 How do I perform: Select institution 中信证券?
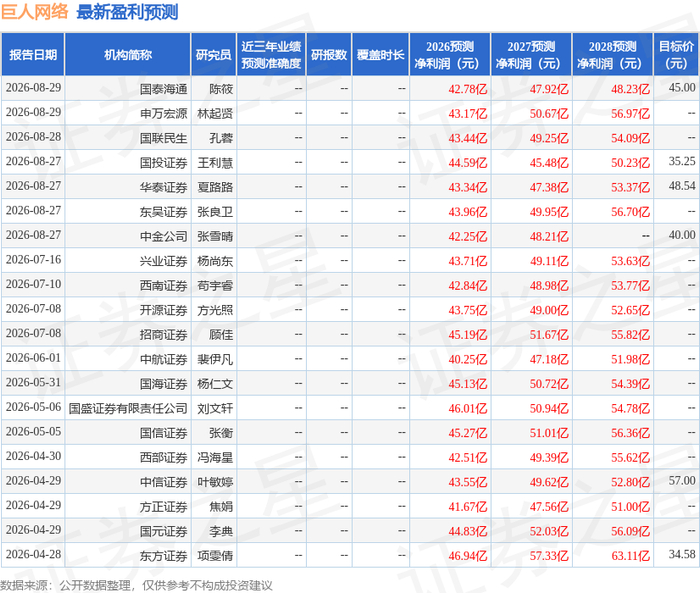tap(163, 482)
